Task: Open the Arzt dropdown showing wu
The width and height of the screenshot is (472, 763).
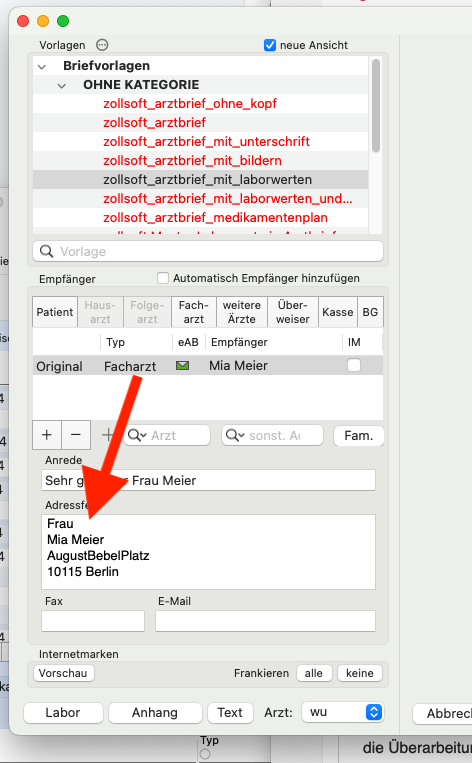Action: [343, 712]
